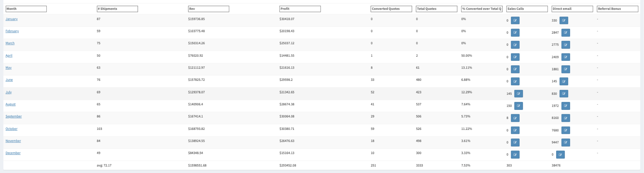Edit January's Sales Calls value

point(515,21)
